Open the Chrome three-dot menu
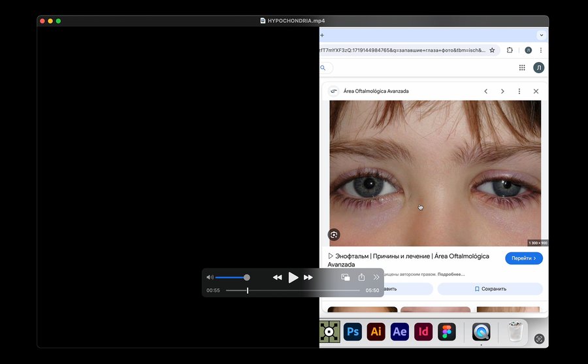 coord(540,50)
